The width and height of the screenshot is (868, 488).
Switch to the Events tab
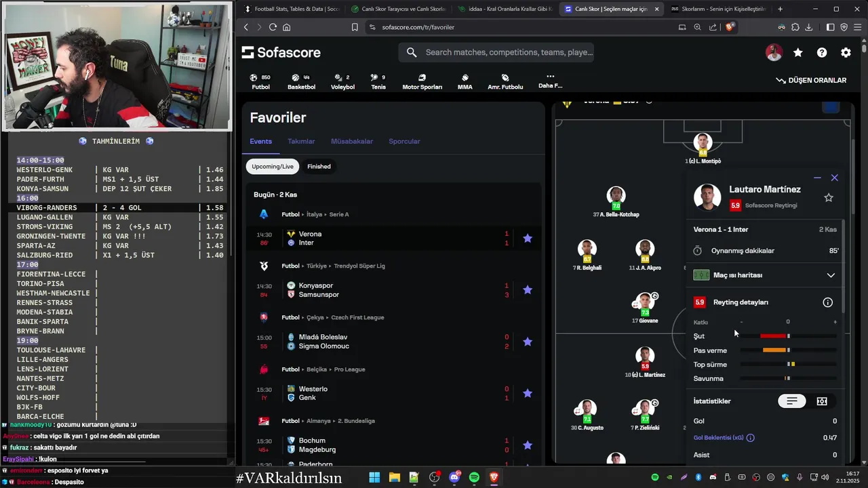point(260,142)
